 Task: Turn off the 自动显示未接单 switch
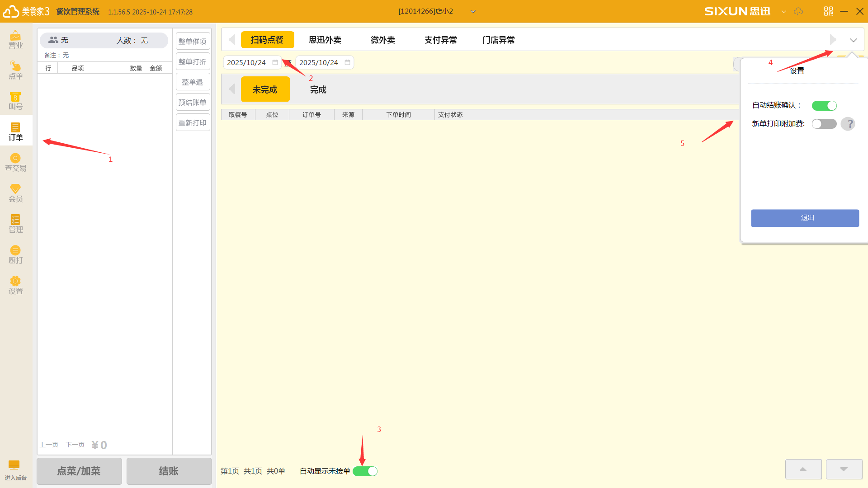pos(365,471)
